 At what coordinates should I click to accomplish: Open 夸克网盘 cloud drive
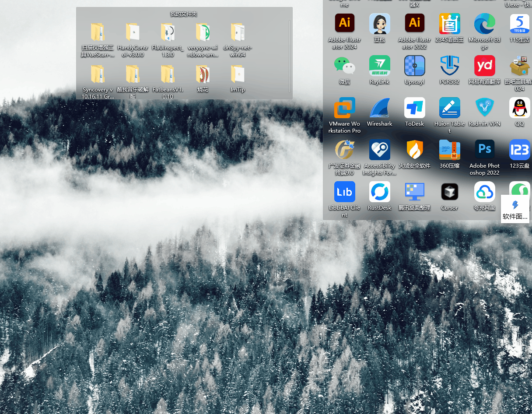click(x=485, y=196)
